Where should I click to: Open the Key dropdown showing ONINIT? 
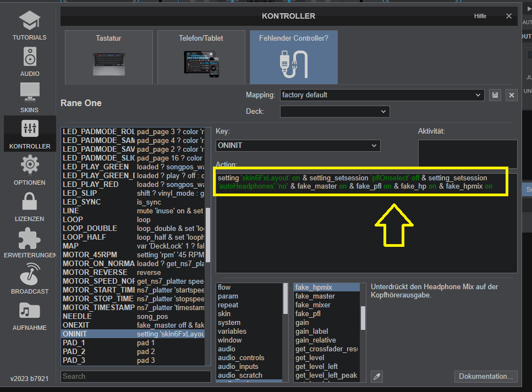[298, 146]
